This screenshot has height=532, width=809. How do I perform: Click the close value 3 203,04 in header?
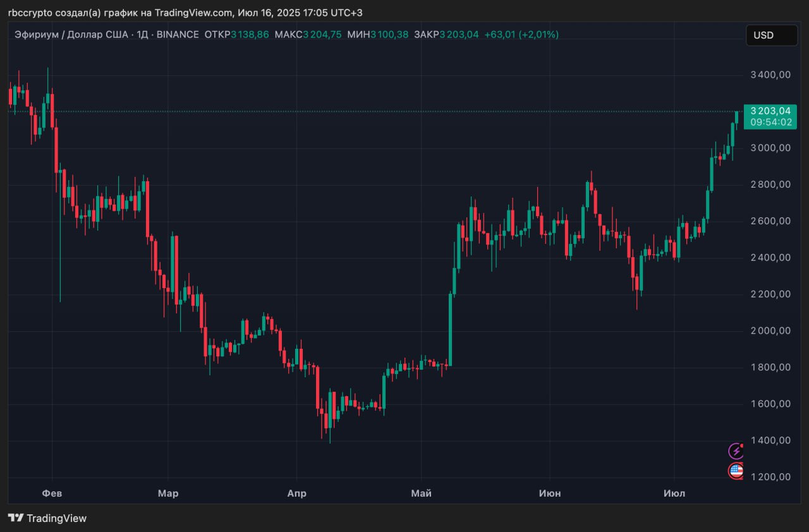pos(459,35)
